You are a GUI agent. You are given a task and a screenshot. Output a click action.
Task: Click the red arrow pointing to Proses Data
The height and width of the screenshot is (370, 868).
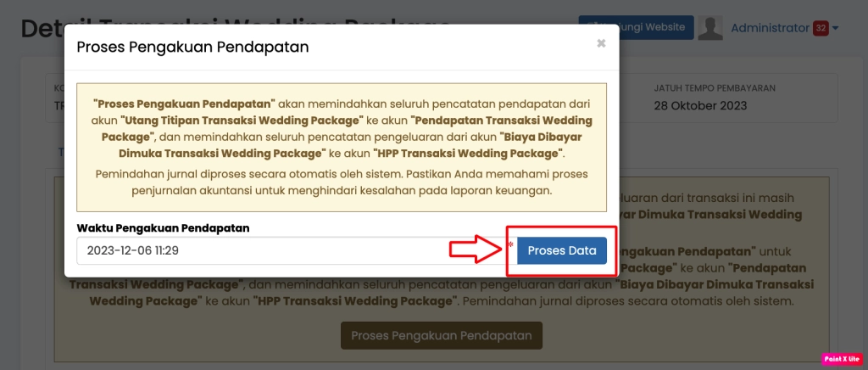point(475,249)
